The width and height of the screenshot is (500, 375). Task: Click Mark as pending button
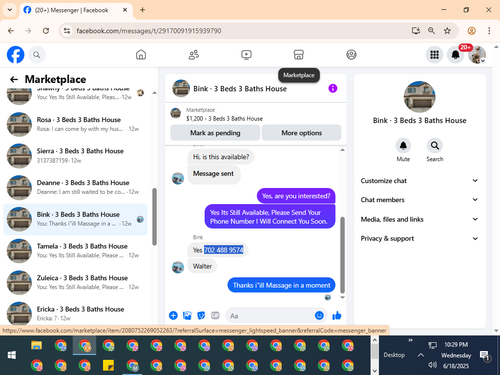tap(215, 133)
